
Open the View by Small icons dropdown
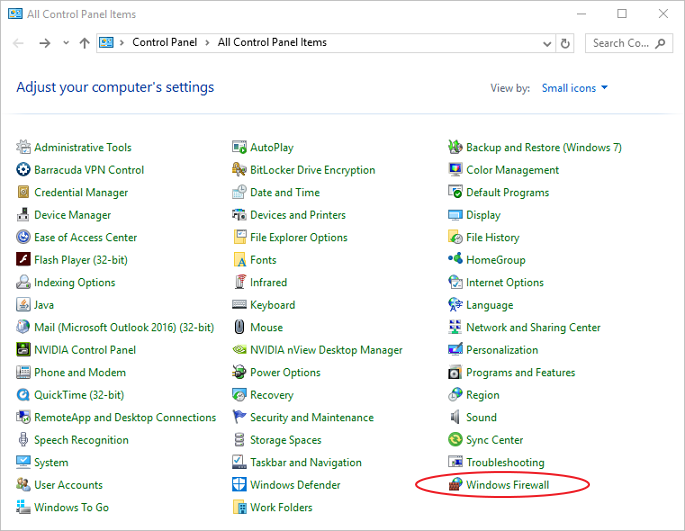click(x=574, y=88)
